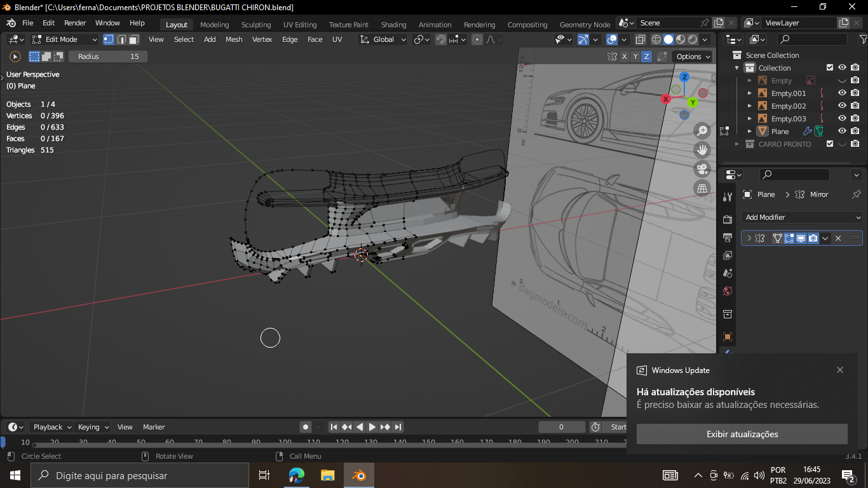Switch to the Sculpting workspace tab
868x488 pixels.
[256, 25]
